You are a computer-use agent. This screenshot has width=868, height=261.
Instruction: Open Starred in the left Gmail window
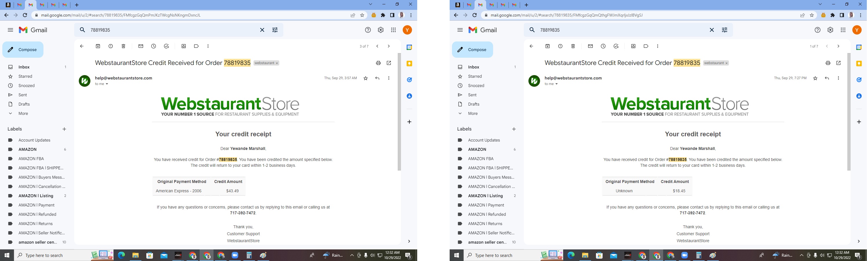[x=25, y=77]
